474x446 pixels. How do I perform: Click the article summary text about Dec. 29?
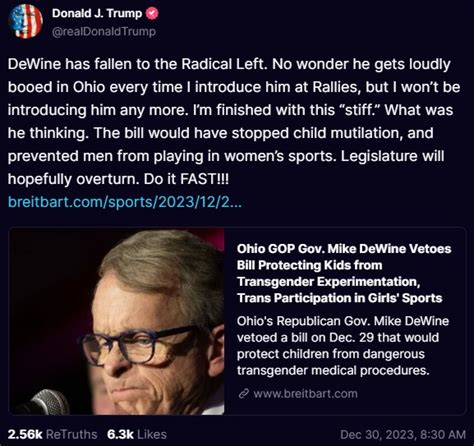click(x=343, y=346)
